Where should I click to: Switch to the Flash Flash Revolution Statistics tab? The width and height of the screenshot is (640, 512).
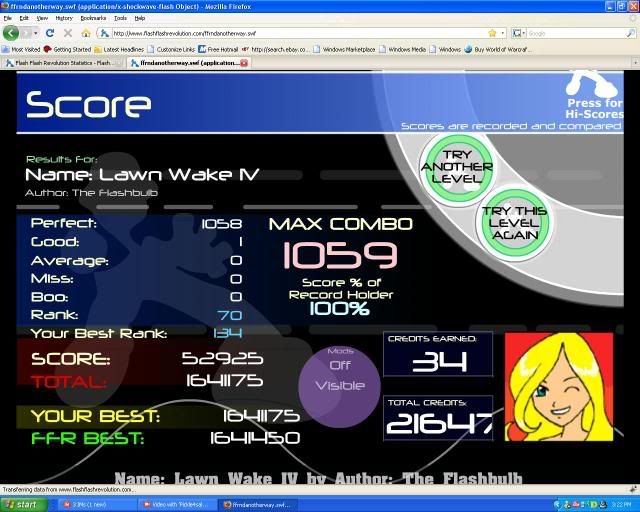tap(62, 63)
